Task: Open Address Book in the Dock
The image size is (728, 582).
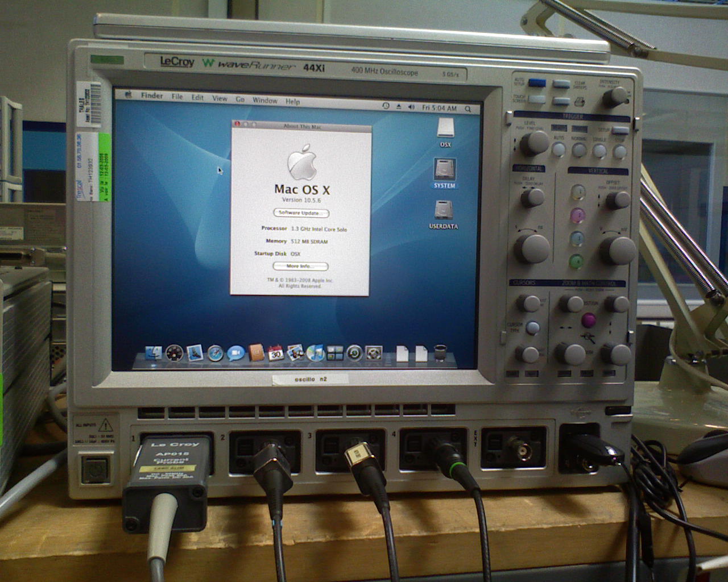Action: point(255,353)
